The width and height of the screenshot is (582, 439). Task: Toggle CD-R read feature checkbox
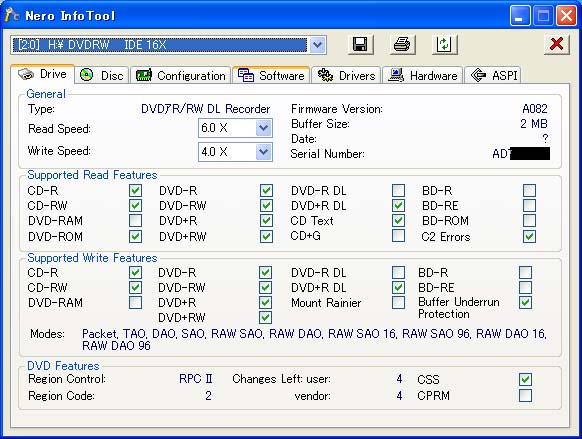(x=135, y=191)
